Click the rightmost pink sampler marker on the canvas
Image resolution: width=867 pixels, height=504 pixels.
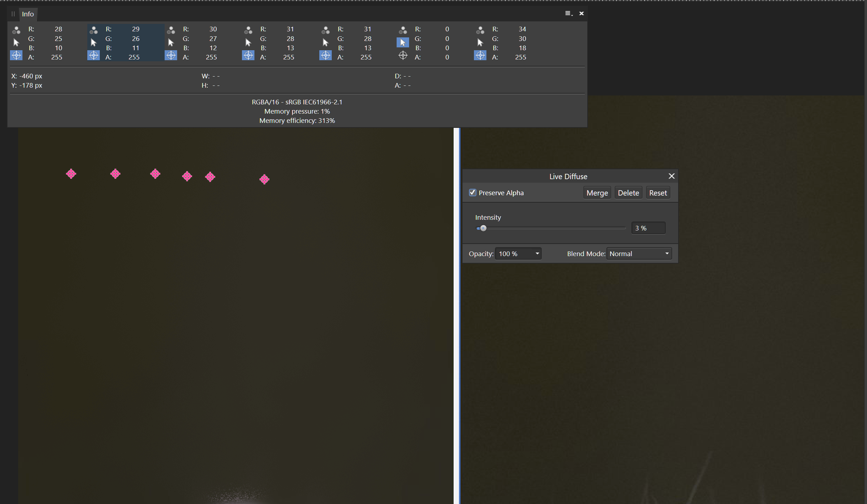[x=264, y=179]
